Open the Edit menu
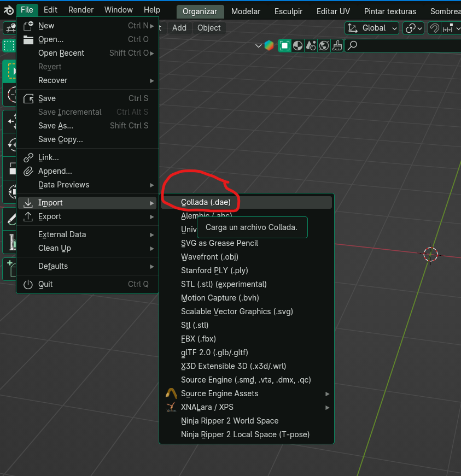This screenshot has height=476, width=461. click(50, 10)
